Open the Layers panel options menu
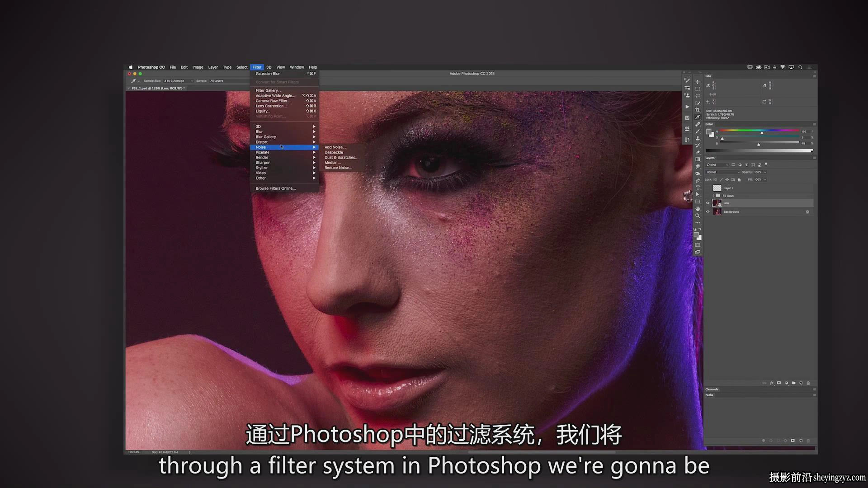 [x=814, y=158]
